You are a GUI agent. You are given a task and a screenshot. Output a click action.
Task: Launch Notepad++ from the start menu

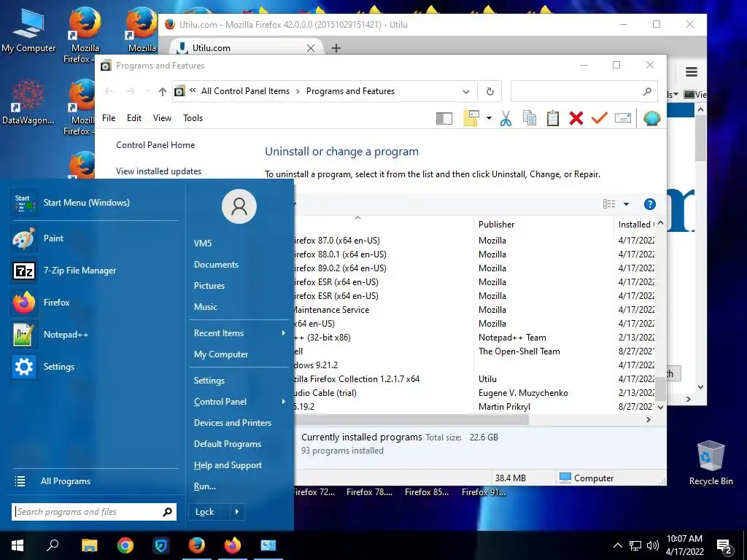(94, 334)
